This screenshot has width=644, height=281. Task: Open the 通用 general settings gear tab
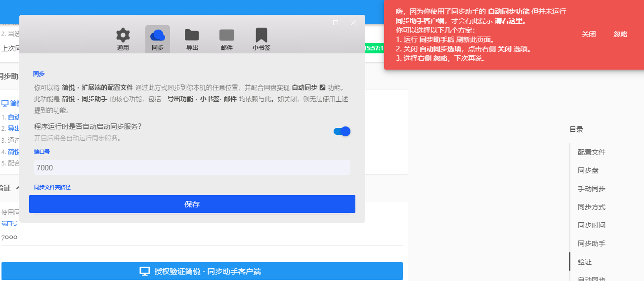123,40
